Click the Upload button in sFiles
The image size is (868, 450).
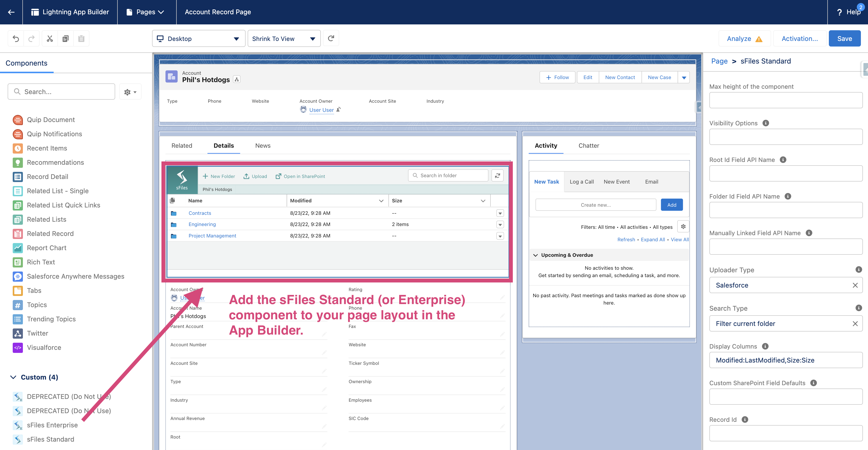pos(255,176)
